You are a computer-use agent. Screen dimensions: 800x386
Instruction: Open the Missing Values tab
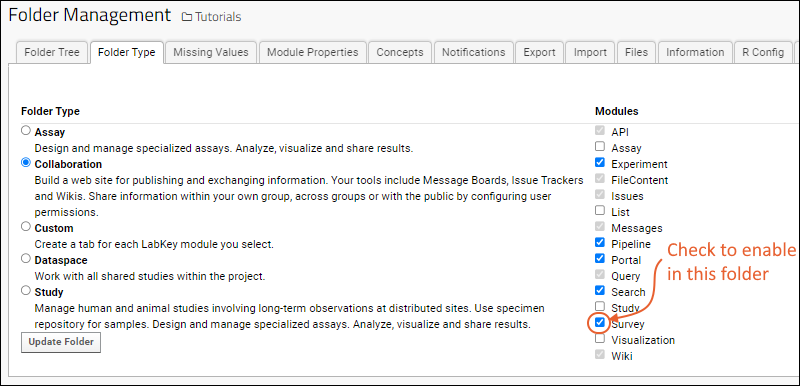click(211, 53)
